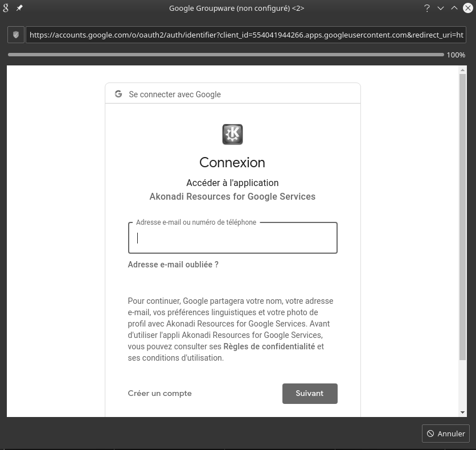Viewport: 476px width, 450px height.
Task: Click the 100% loading label
Action: point(456,55)
